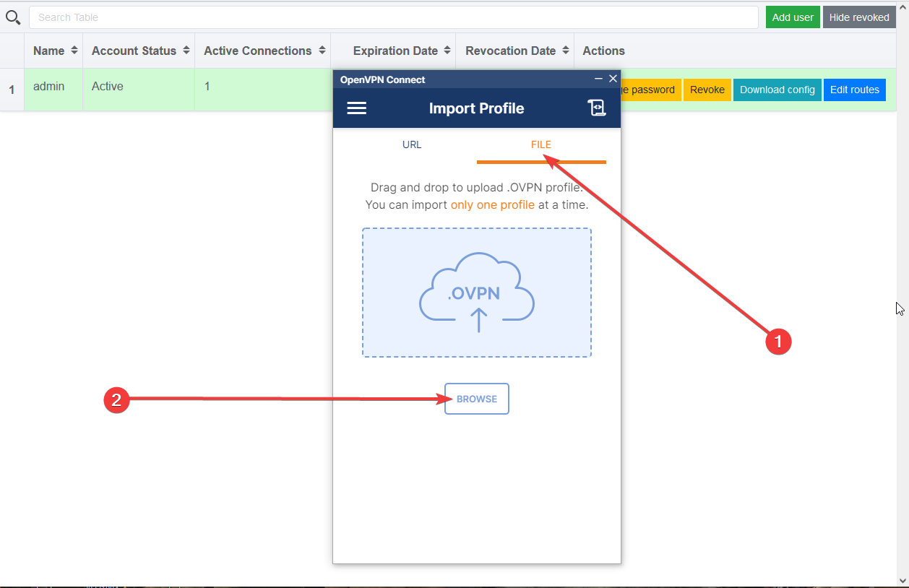
Task: Click the Hide revoked button
Action: [859, 17]
